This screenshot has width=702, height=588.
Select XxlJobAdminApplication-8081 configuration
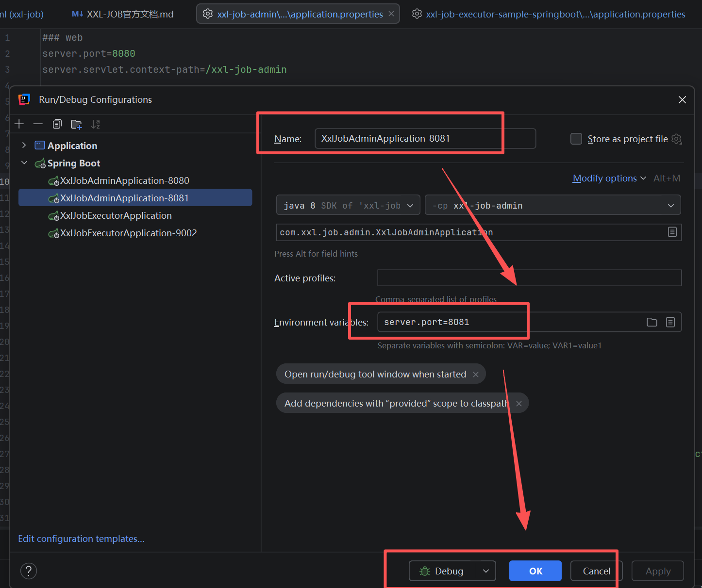tap(135, 197)
